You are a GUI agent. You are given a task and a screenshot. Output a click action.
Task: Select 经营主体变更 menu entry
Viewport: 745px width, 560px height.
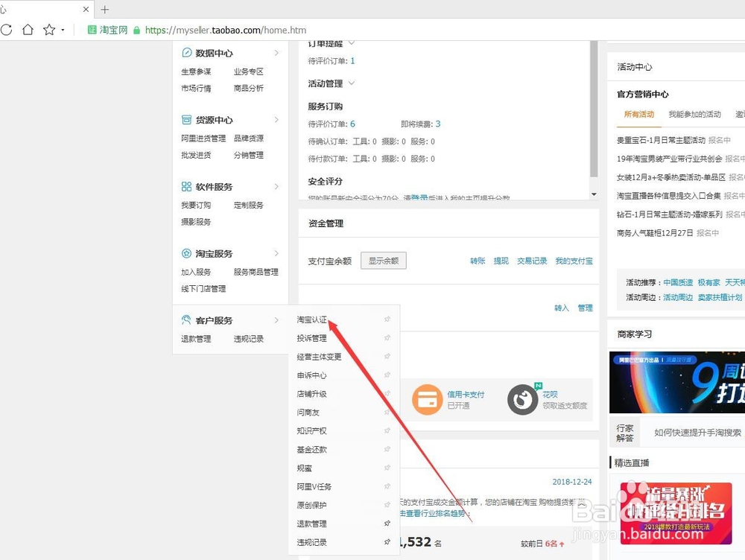(x=320, y=357)
